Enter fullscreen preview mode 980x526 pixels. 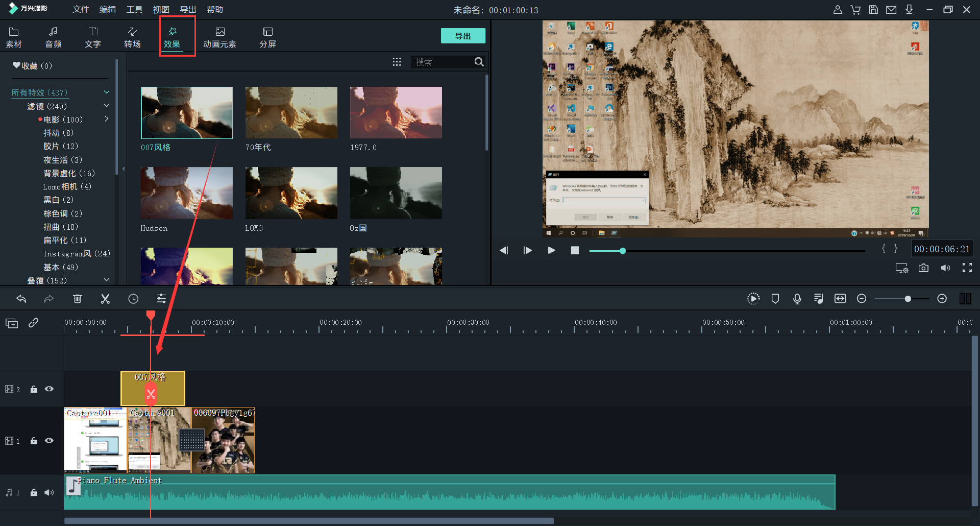coord(967,268)
